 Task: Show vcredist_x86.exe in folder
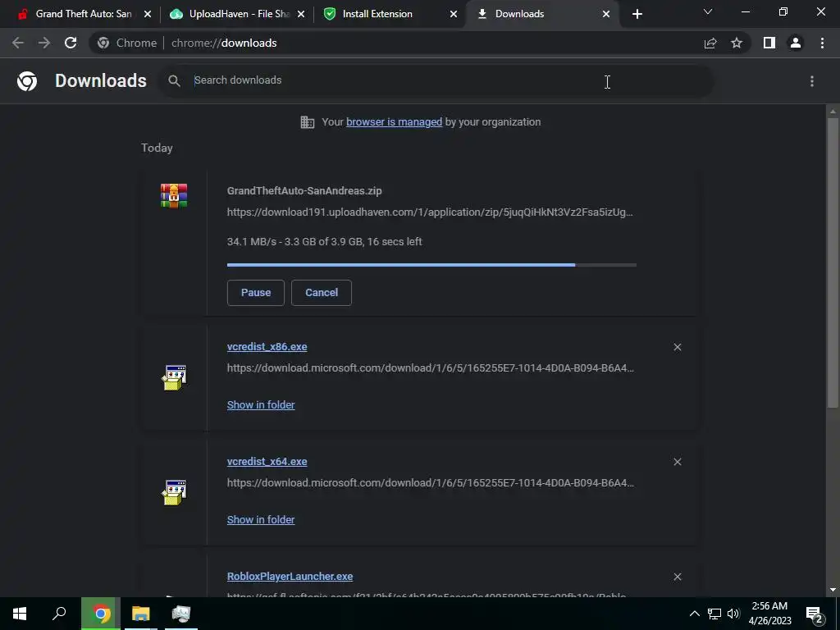pos(261,405)
